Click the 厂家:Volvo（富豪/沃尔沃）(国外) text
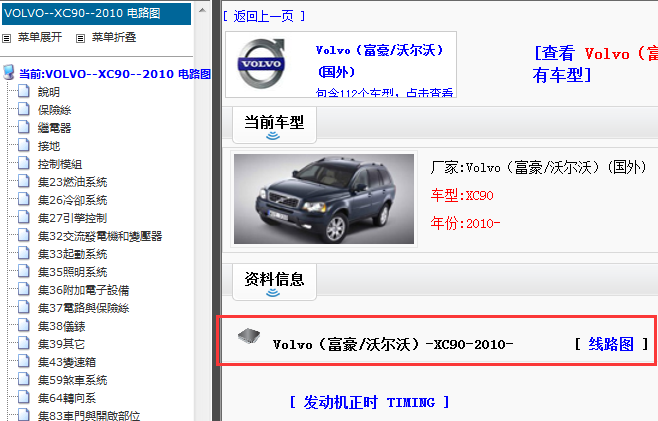Viewport: 658px width, 421px height. click(x=538, y=168)
